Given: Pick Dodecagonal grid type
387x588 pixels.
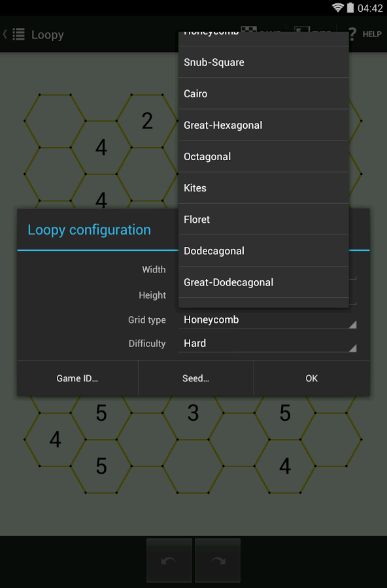Looking at the screenshot, I should coord(263,252).
